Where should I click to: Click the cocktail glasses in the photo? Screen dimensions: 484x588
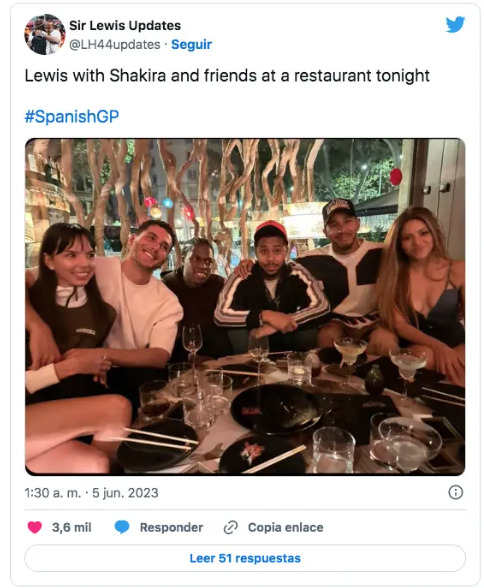pyautogui.click(x=379, y=360)
